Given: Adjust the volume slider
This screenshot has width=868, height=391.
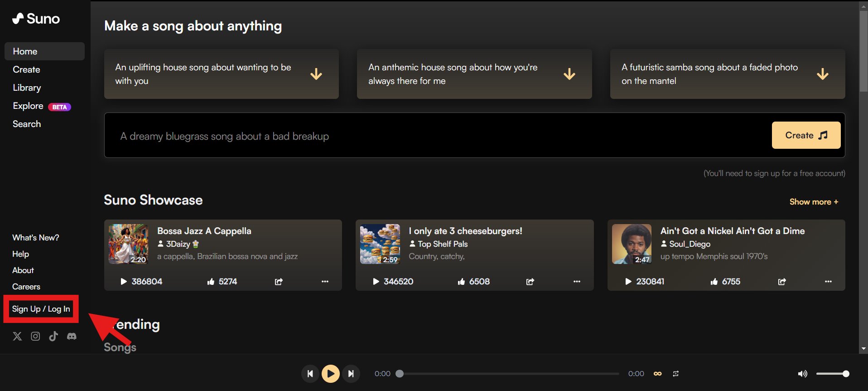Looking at the screenshot, I should (832, 374).
